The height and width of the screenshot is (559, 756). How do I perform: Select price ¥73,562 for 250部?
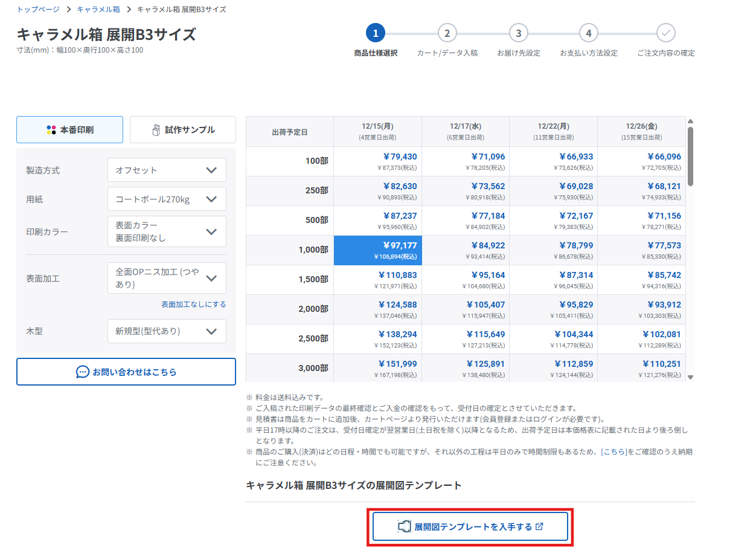pyautogui.click(x=466, y=191)
